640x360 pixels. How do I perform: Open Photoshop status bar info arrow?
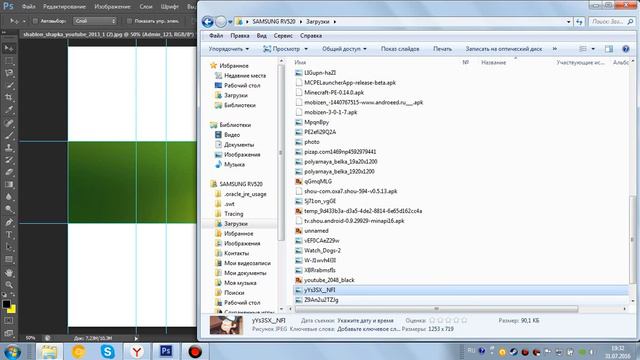(136, 338)
